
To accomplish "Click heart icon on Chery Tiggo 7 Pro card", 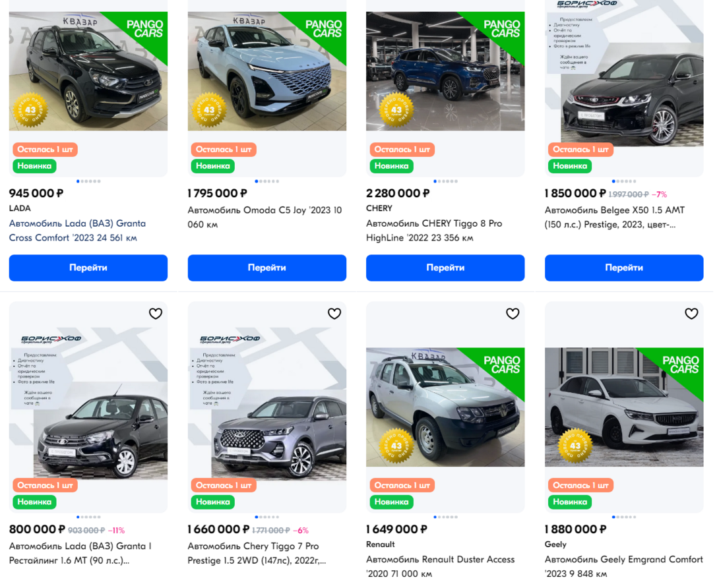I will 334,314.
